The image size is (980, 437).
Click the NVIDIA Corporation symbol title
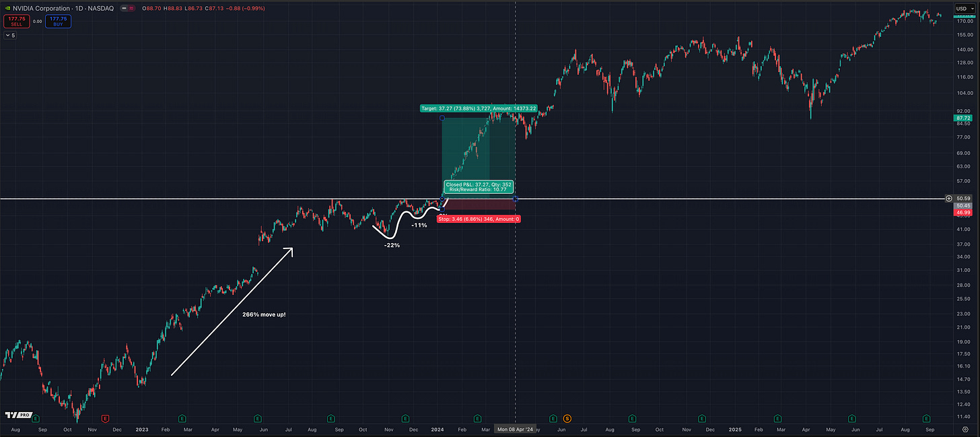43,8
